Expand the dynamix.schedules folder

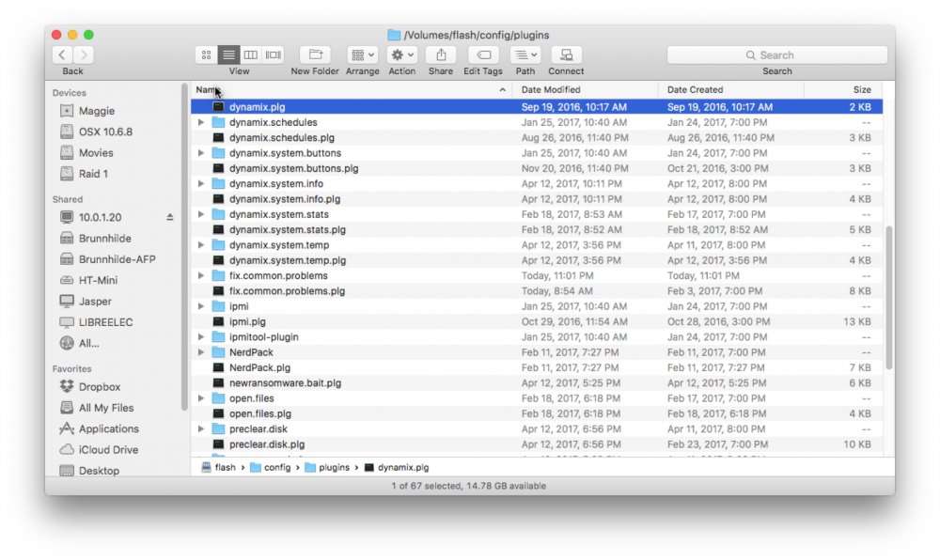(x=201, y=122)
